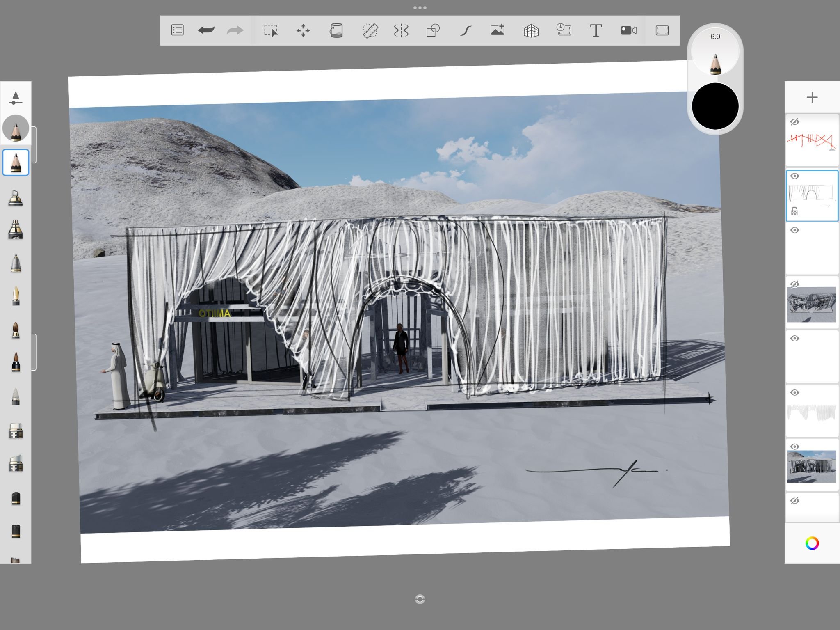The image size is (840, 630).
Task: Redo with the greyed arrow
Action: pos(235,30)
